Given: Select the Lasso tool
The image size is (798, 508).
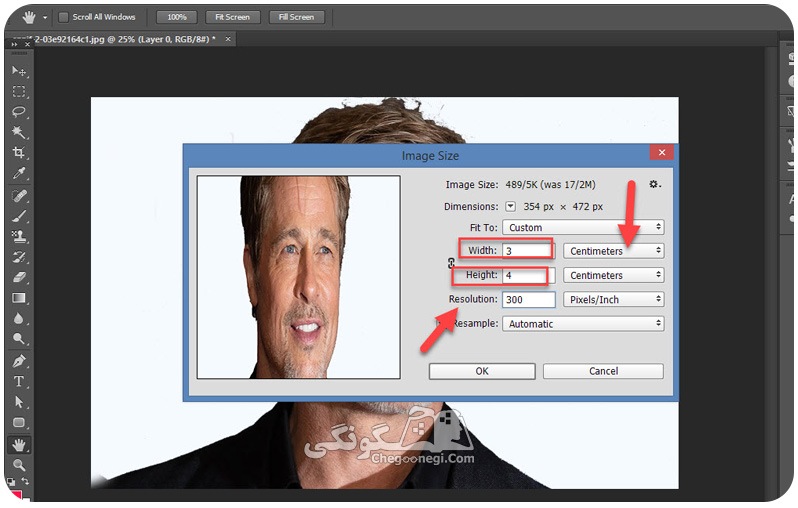Looking at the screenshot, I should [19, 112].
